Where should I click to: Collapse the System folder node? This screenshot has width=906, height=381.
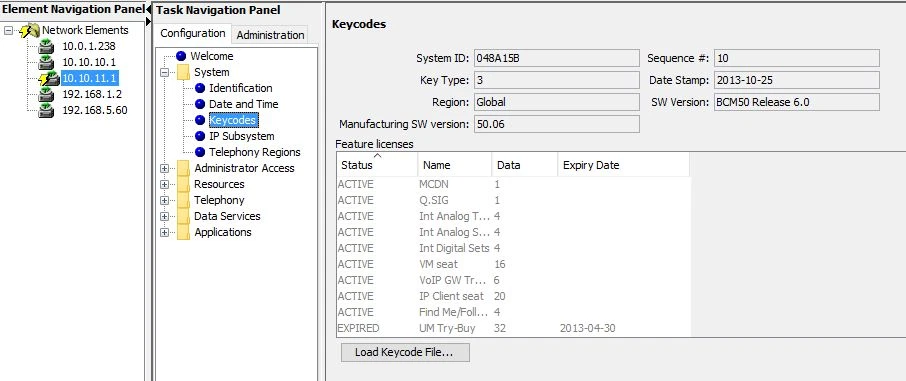tap(165, 73)
